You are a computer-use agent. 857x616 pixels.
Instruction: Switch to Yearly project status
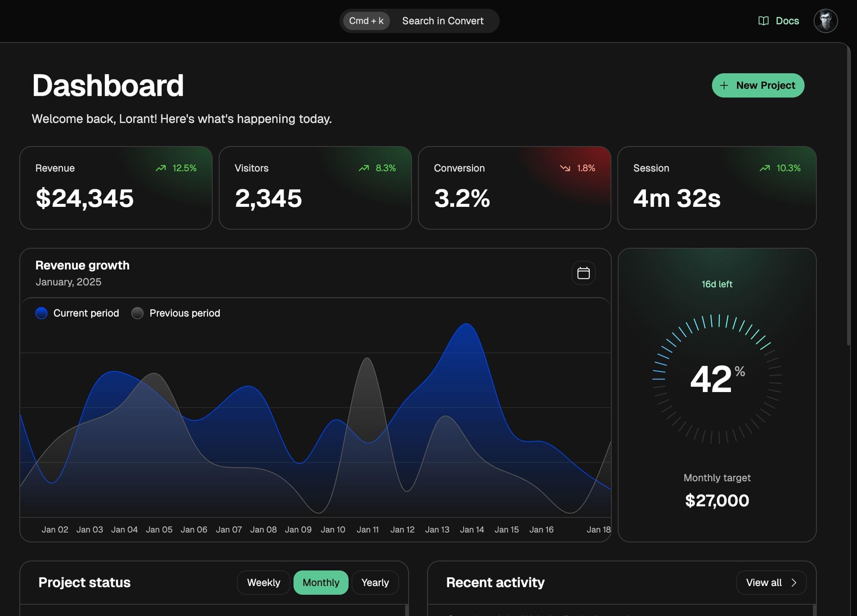click(x=375, y=583)
